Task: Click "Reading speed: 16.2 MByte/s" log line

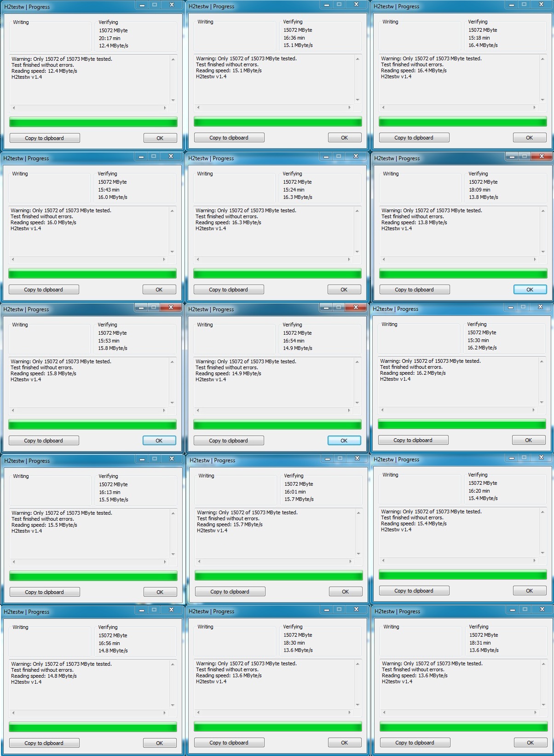Action: [413, 373]
